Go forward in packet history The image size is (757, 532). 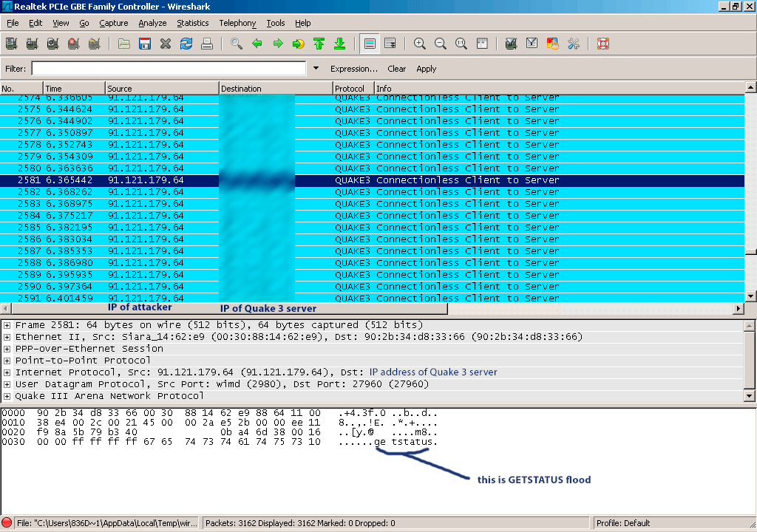coord(278,44)
